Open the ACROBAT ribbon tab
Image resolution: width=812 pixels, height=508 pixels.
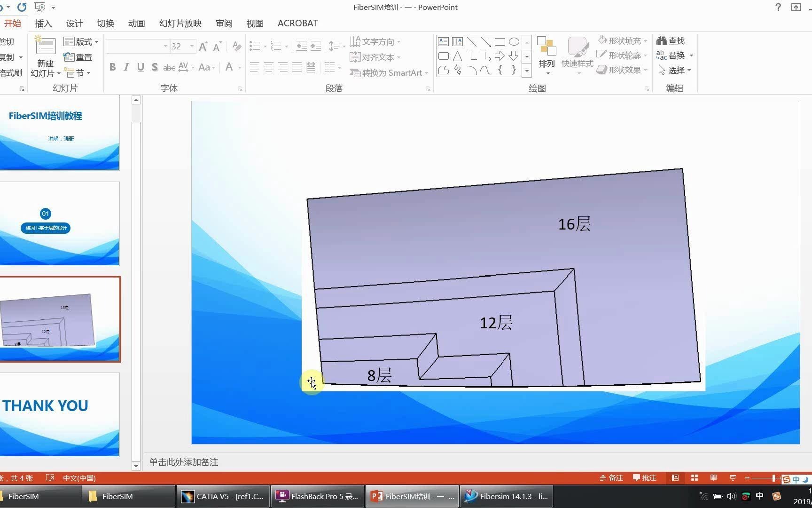point(297,23)
